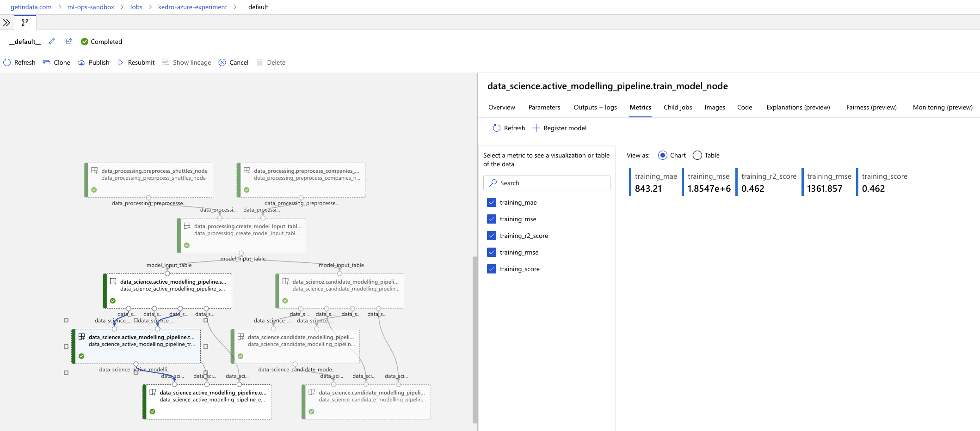The width and height of the screenshot is (980, 431).
Task: Select the Metrics tab
Action: click(x=640, y=107)
